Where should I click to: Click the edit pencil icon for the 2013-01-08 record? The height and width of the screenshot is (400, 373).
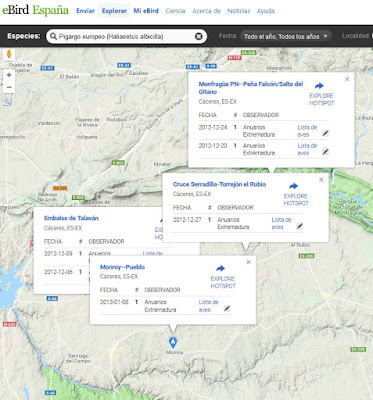point(227,308)
